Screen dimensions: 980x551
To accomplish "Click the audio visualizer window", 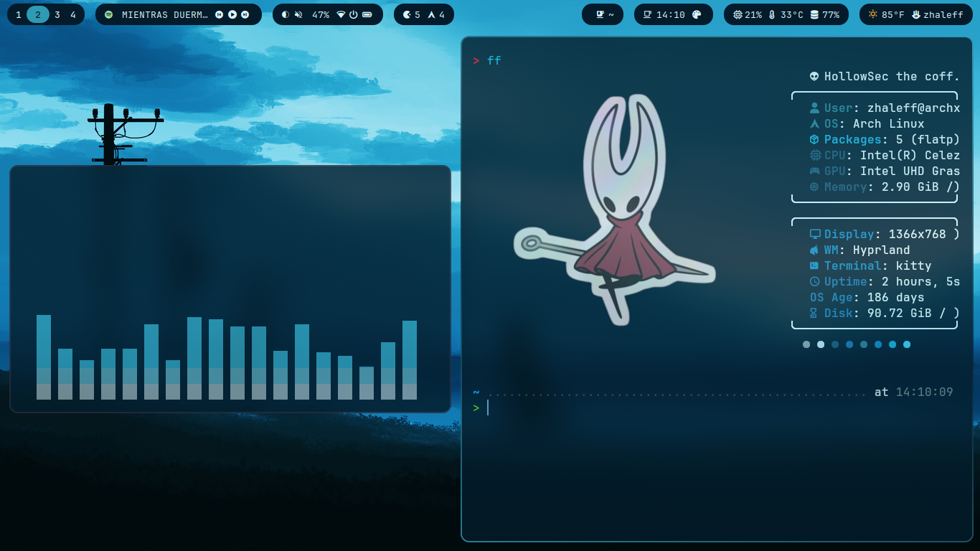I will [x=230, y=289].
